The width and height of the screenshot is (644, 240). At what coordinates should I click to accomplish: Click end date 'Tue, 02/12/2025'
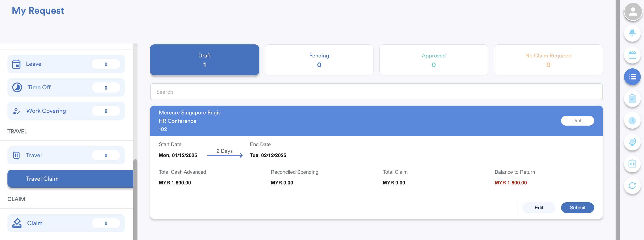click(x=268, y=155)
